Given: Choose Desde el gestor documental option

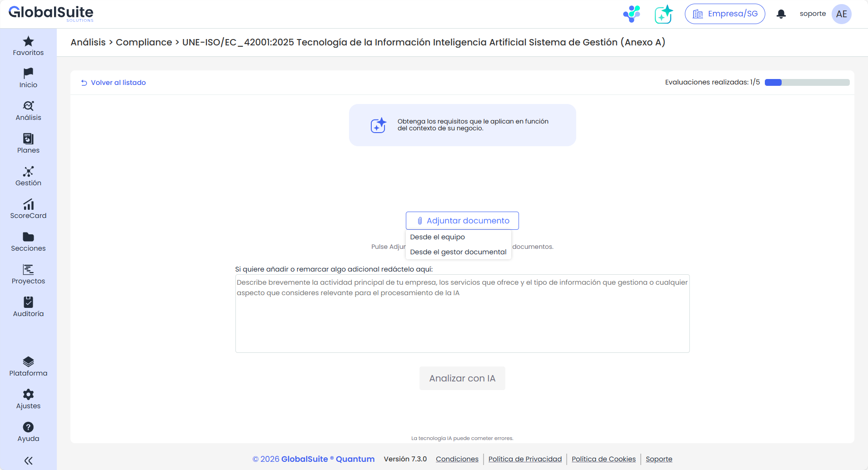Looking at the screenshot, I should (x=458, y=252).
